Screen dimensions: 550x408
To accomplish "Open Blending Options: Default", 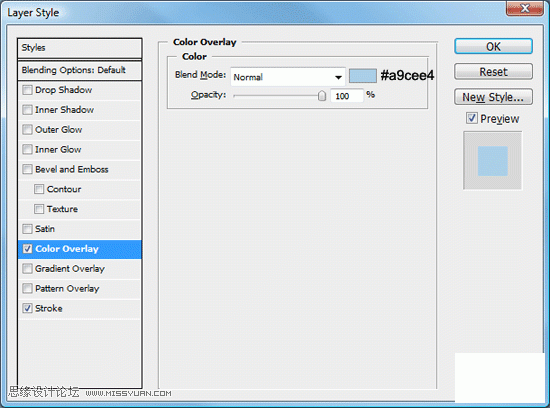I will (x=80, y=70).
